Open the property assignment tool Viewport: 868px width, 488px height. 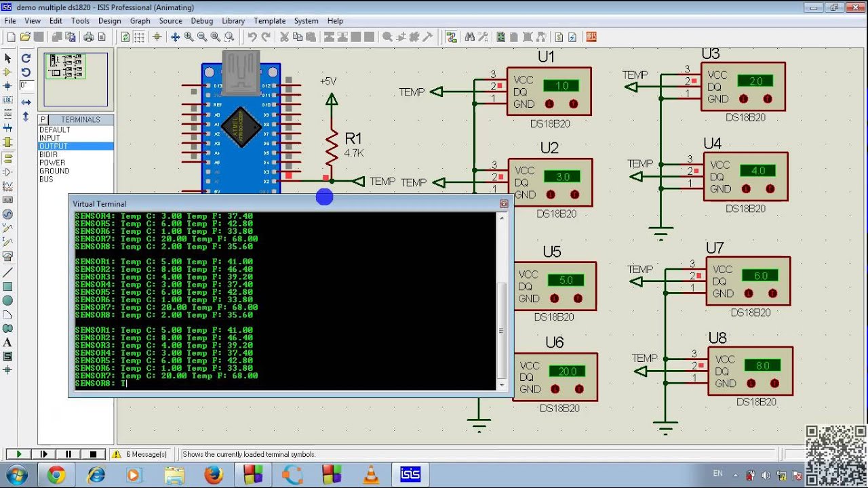click(x=483, y=37)
